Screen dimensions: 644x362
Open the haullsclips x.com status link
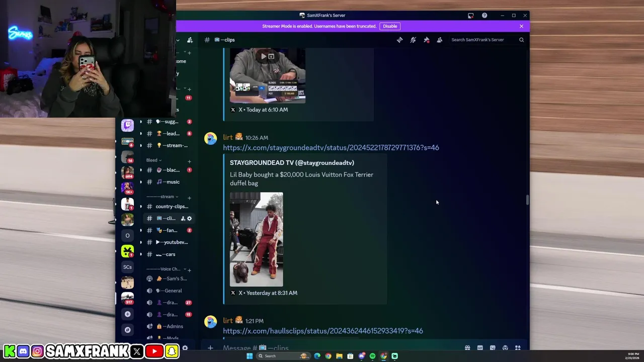[323, 331]
